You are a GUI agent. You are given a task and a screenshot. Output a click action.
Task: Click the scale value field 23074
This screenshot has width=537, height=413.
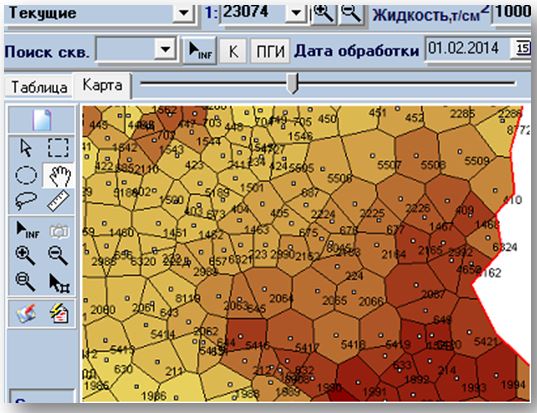click(253, 13)
